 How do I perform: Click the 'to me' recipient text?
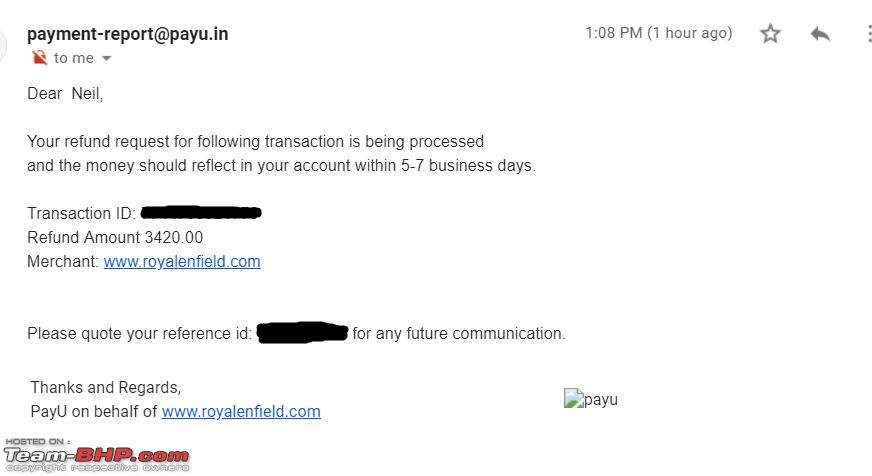click(73, 58)
